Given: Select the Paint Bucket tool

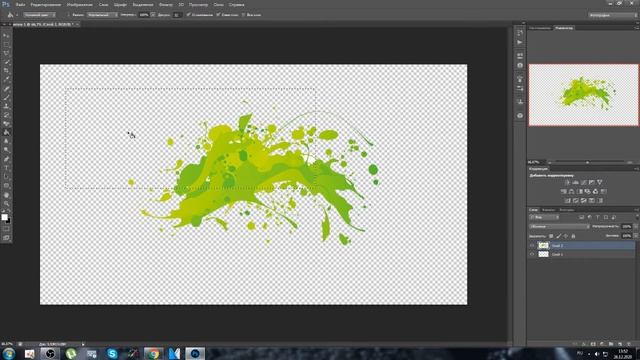Looking at the screenshot, I should [6, 133].
